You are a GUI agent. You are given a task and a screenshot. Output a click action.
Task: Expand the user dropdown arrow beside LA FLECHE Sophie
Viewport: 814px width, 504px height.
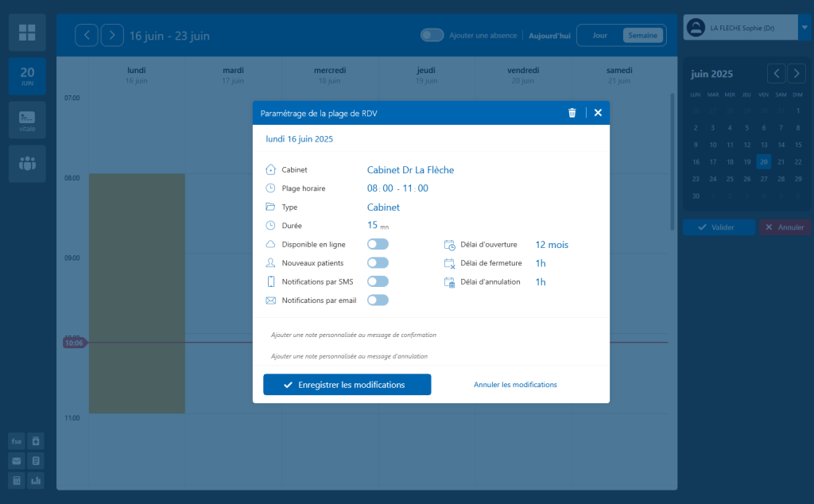[804, 28]
